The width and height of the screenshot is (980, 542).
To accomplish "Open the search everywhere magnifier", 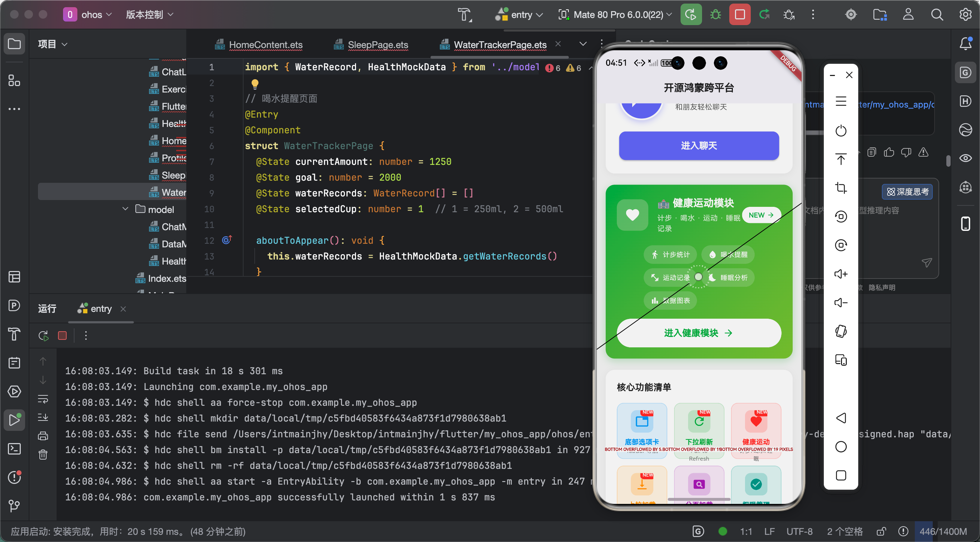I will [937, 14].
